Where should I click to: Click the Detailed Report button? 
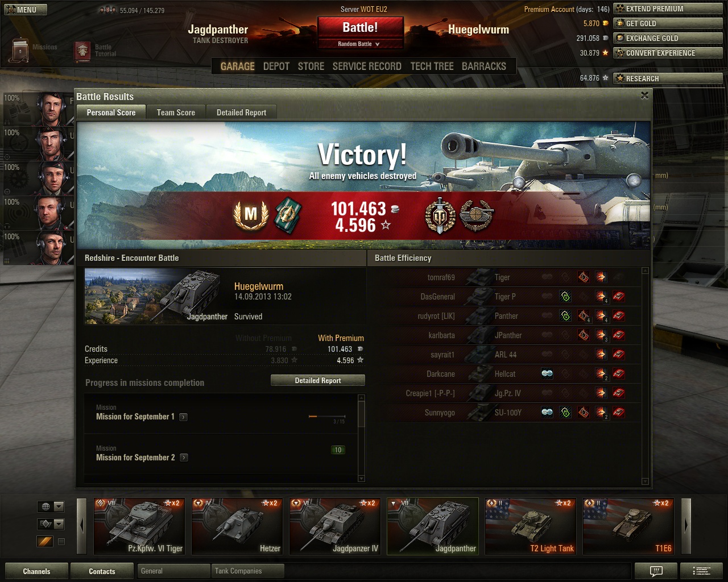coord(318,381)
